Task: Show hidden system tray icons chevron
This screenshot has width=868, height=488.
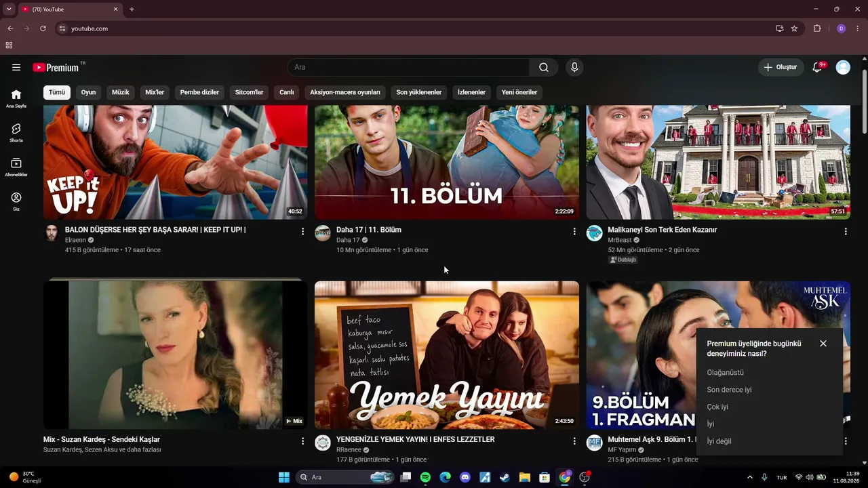Action: [749, 477]
